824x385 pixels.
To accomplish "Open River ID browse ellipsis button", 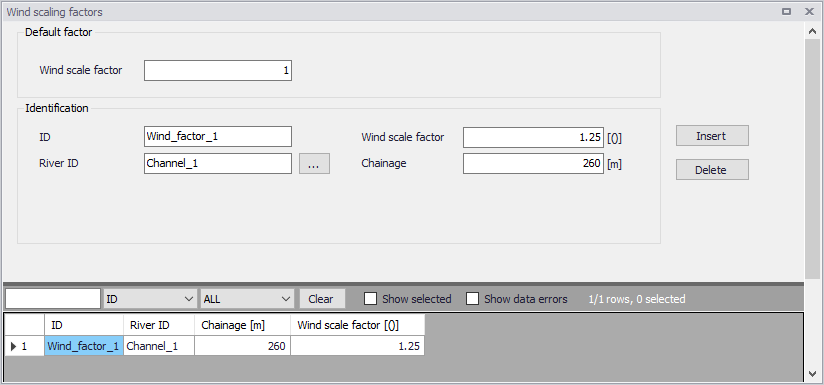I will pos(314,163).
